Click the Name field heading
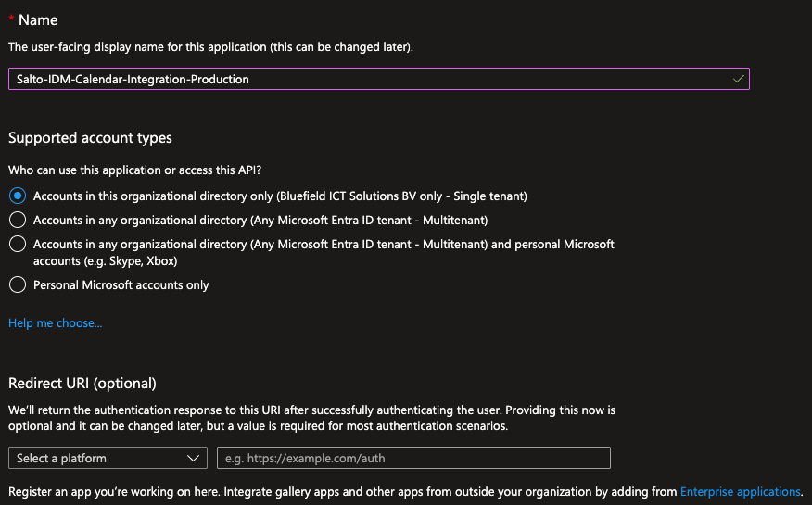The height and width of the screenshot is (505, 812). 38,21
